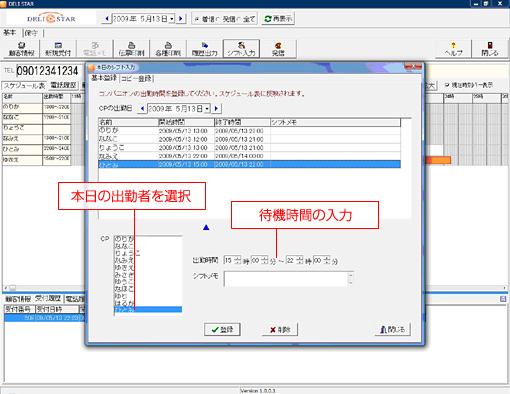Open the 顧客情報 customer info toolbar button
Image resolution: width=510 pixels, height=394 pixels.
coord(21,49)
